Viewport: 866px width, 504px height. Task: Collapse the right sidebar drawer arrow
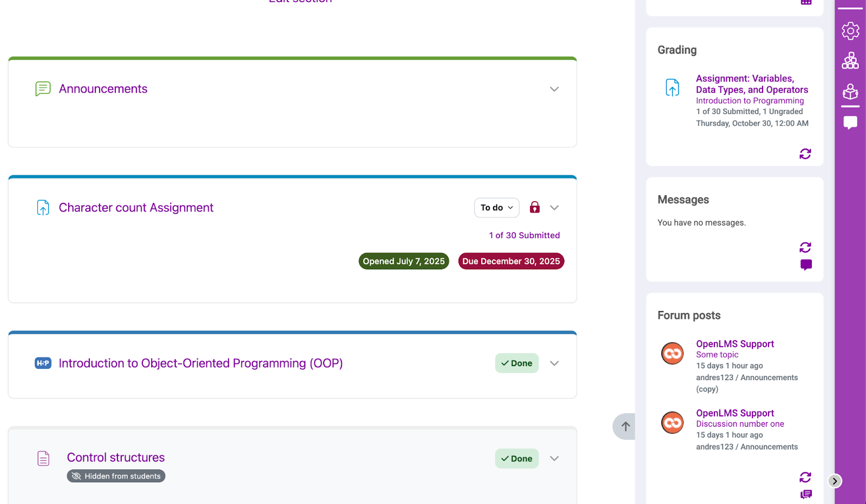coord(835,481)
